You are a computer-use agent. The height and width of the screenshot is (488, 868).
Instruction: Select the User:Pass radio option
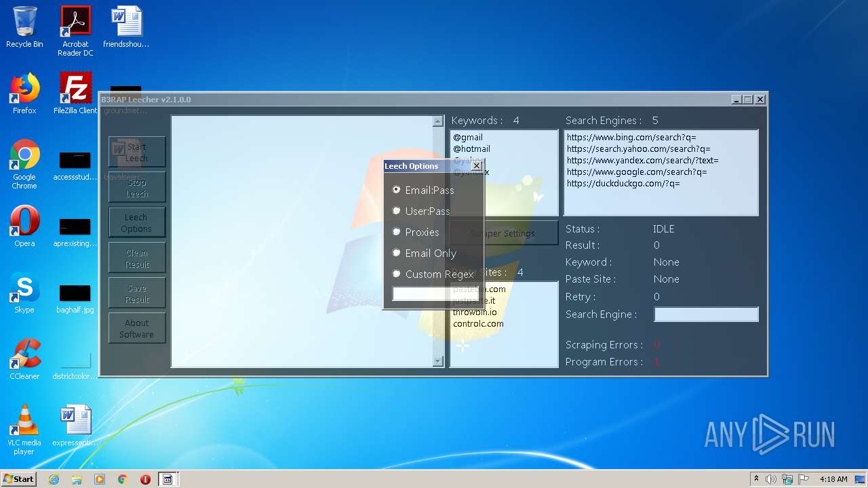tap(421, 211)
